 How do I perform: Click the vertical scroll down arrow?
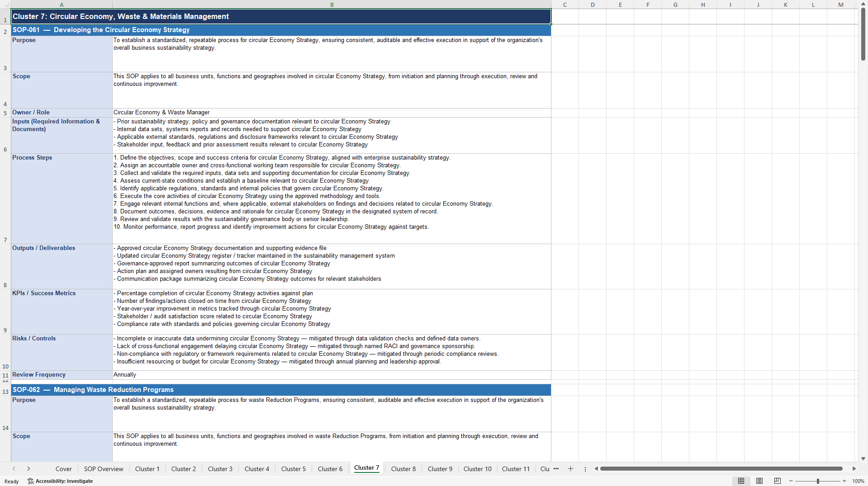pos(863,458)
